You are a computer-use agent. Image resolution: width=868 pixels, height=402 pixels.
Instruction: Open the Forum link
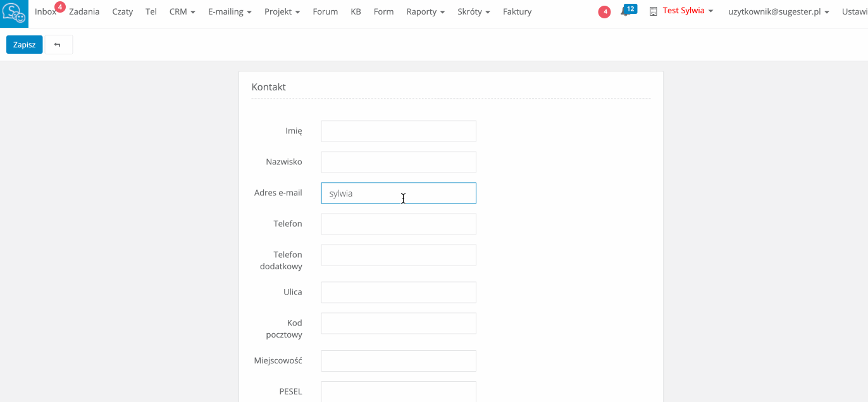[325, 12]
